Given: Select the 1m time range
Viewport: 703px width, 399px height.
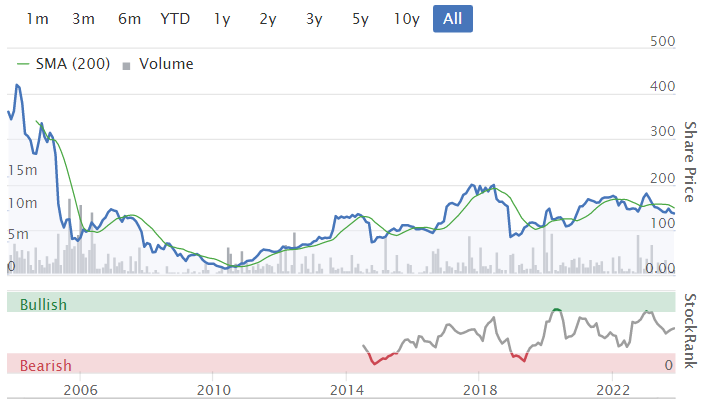Looking at the screenshot, I should click(37, 19).
